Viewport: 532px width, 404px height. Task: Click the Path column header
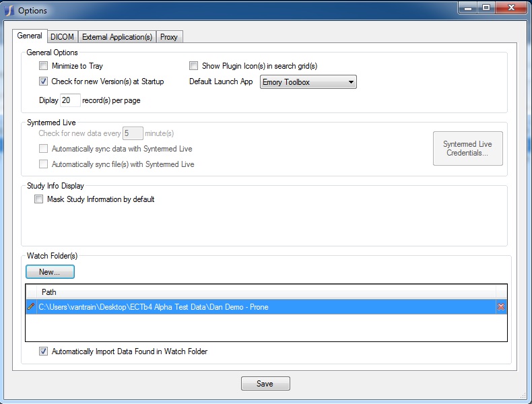[x=267, y=292]
